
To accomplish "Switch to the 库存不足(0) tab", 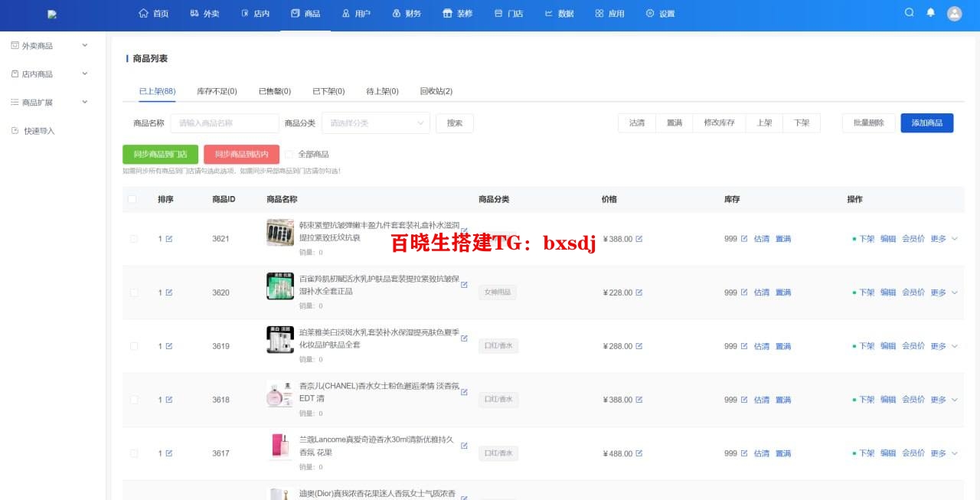I will (217, 91).
